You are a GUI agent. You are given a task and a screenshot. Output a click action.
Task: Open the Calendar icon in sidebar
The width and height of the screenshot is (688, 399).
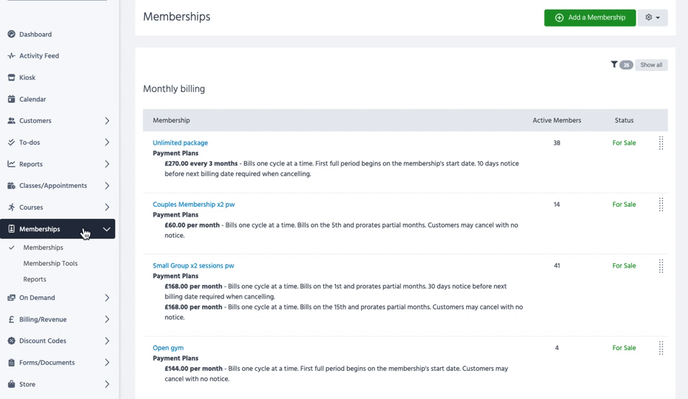11,99
